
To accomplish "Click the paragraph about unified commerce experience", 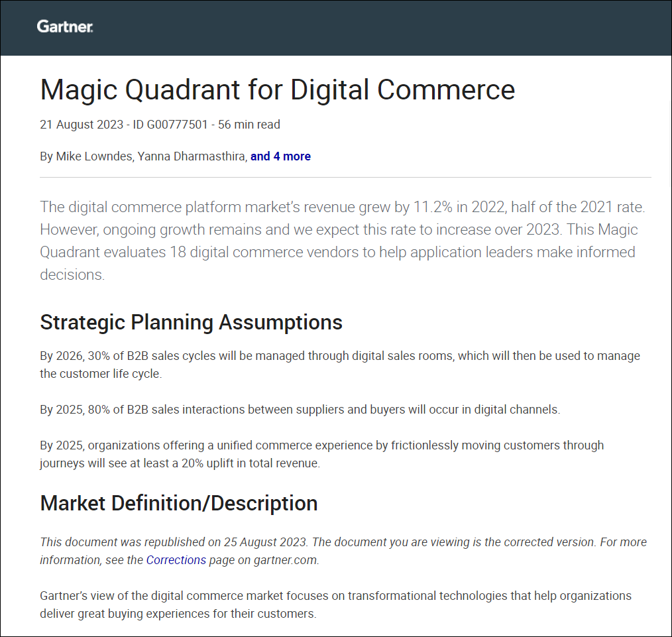I will point(321,453).
